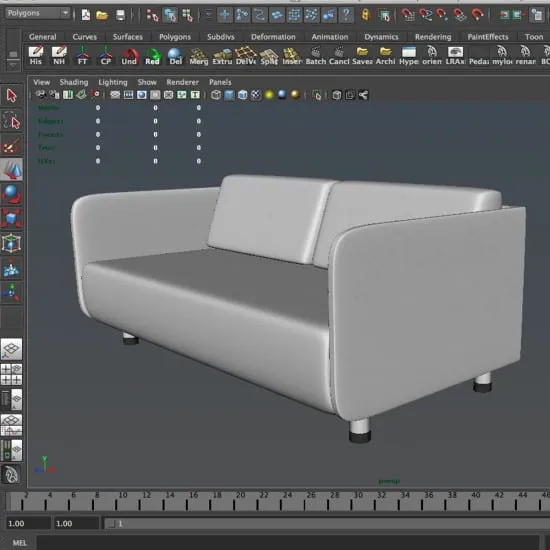Open the Renderer panel menu
The width and height of the screenshot is (550, 550).
182,82
